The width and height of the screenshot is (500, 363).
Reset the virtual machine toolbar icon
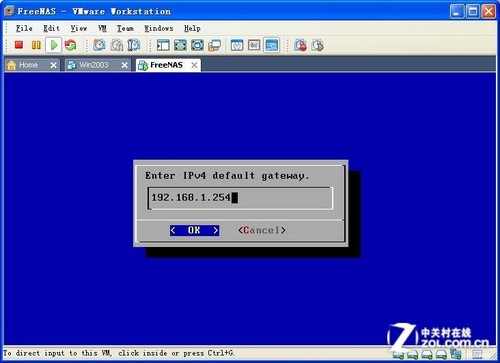70,45
